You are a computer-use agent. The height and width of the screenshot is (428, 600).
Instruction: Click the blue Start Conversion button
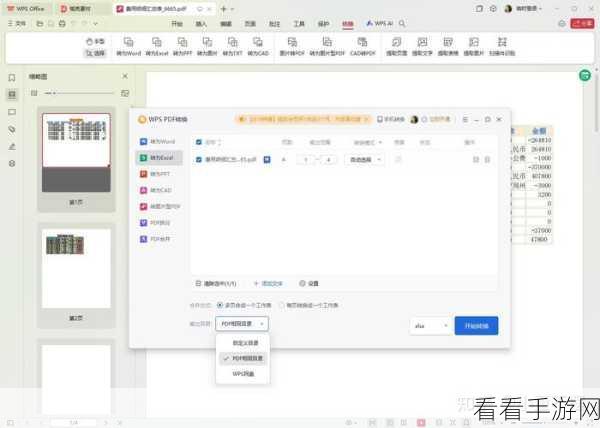pyautogui.click(x=476, y=326)
